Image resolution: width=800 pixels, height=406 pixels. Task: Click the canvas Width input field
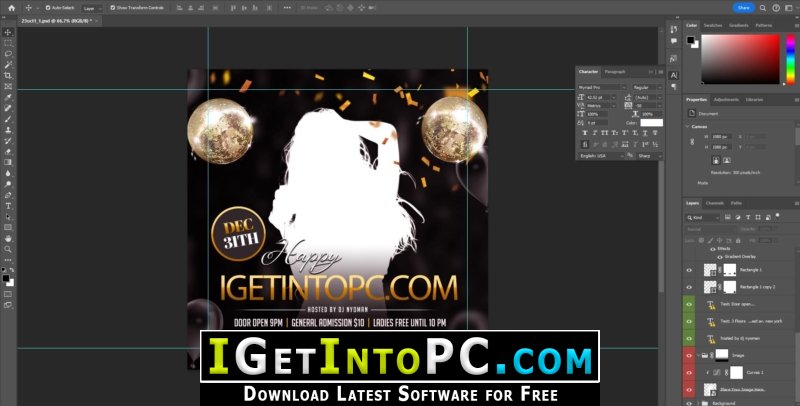(x=722, y=137)
